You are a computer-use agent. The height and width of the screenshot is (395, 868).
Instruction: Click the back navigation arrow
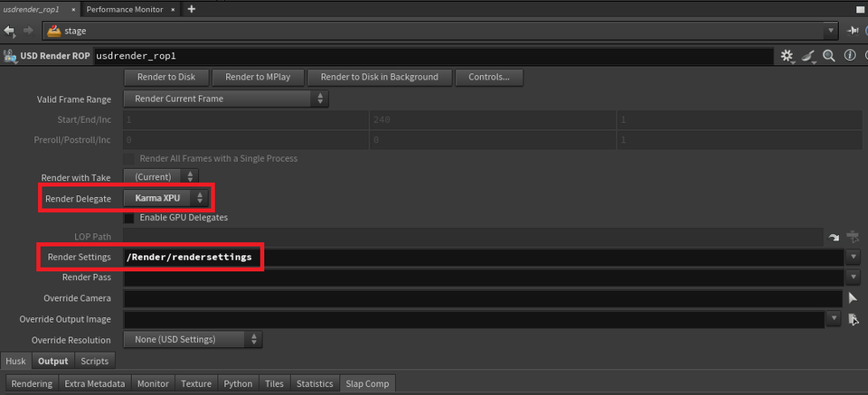(10, 31)
